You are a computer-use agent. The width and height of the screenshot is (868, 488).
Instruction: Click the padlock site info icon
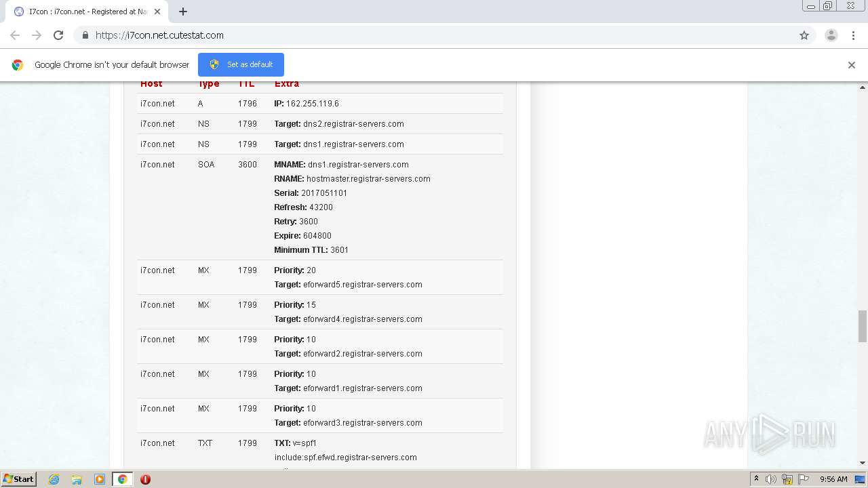pyautogui.click(x=85, y=35)
